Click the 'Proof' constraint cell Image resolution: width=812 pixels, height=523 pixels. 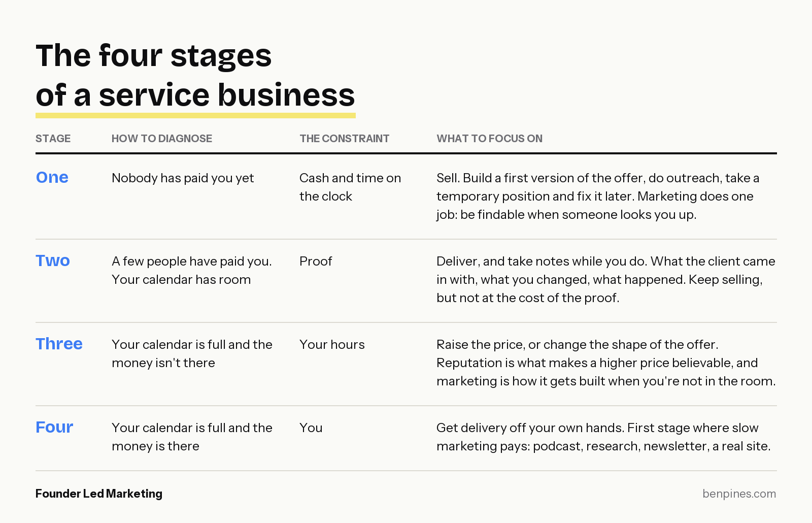[316, 261]
